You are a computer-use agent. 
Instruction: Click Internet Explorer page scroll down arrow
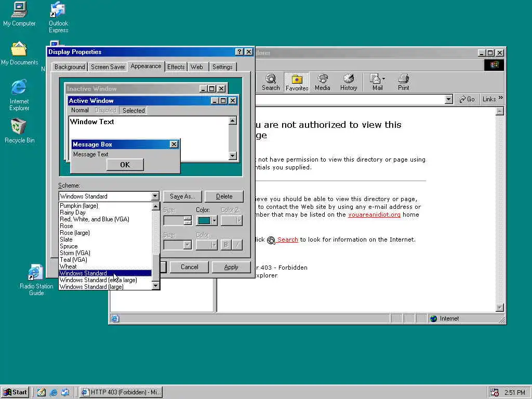pos(500,308)
